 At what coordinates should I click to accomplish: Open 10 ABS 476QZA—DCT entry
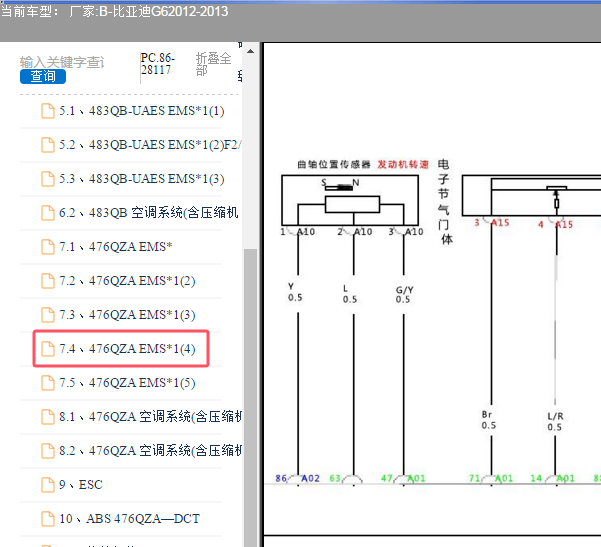pyautogui.click(x=130, y=519)
